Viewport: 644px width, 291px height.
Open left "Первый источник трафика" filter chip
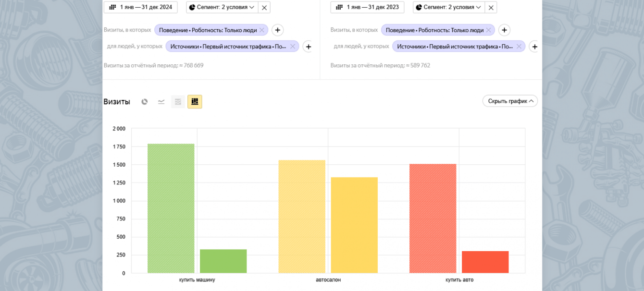pyautogui.click(x=228, y=47)
